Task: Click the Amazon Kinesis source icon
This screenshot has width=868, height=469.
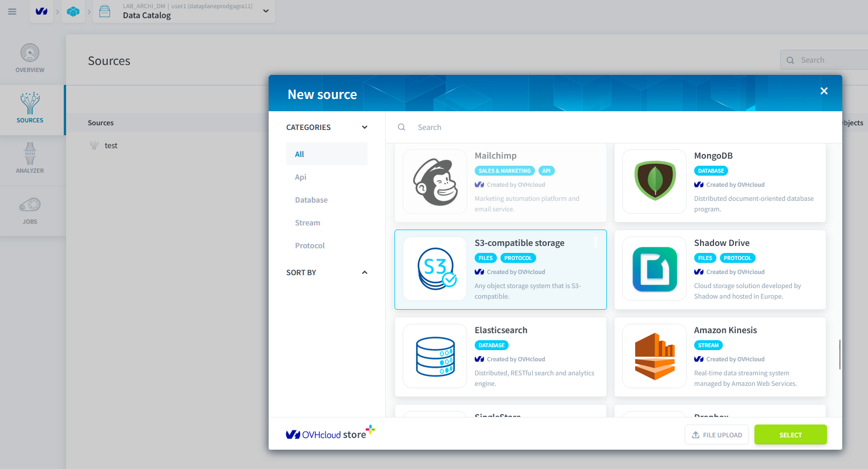Action: pos(654,356)
